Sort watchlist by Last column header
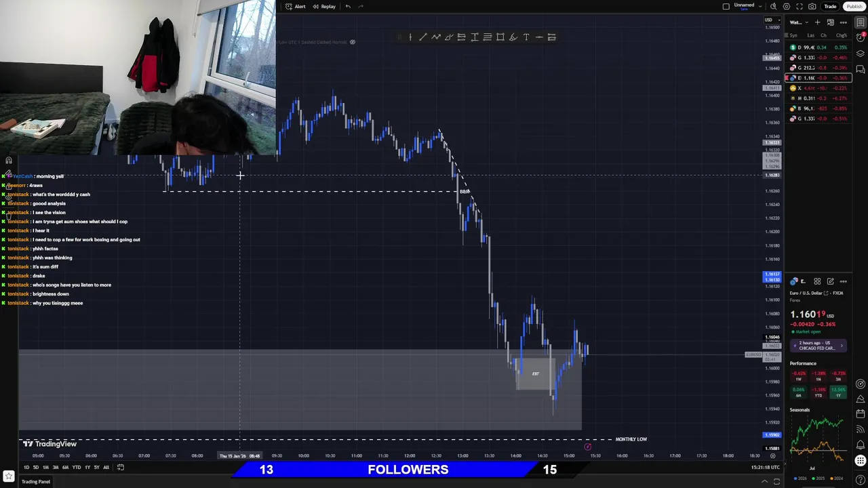This screenshot has height=488, width=868. (x=811, y=35)
